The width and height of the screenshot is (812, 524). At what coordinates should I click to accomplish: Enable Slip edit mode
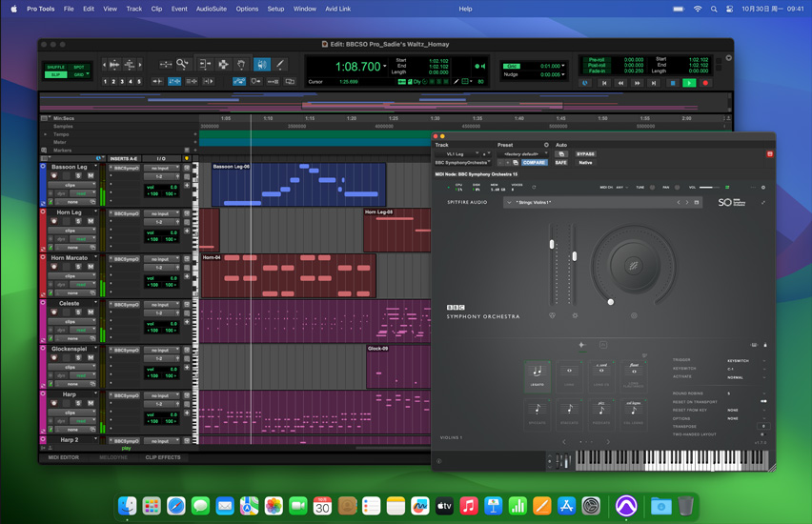[x=56, y=74]
